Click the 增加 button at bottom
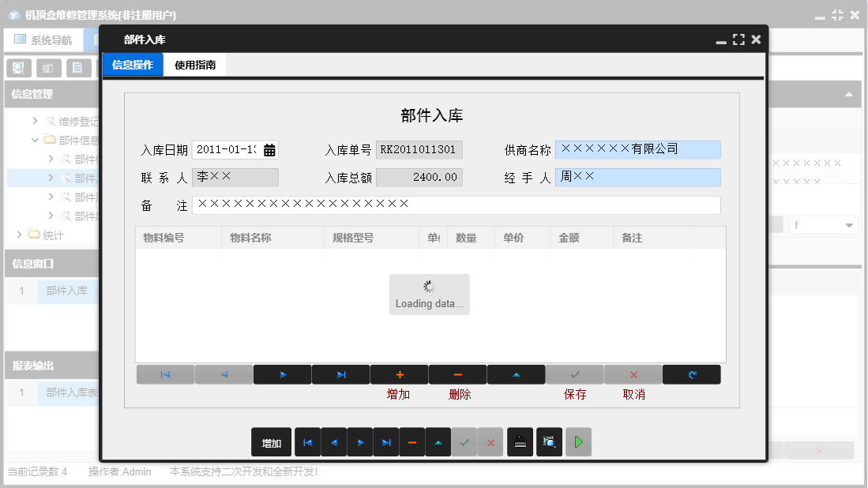This screenshot has height=488, width=868. pyautogui.click(x=271, y=442)
